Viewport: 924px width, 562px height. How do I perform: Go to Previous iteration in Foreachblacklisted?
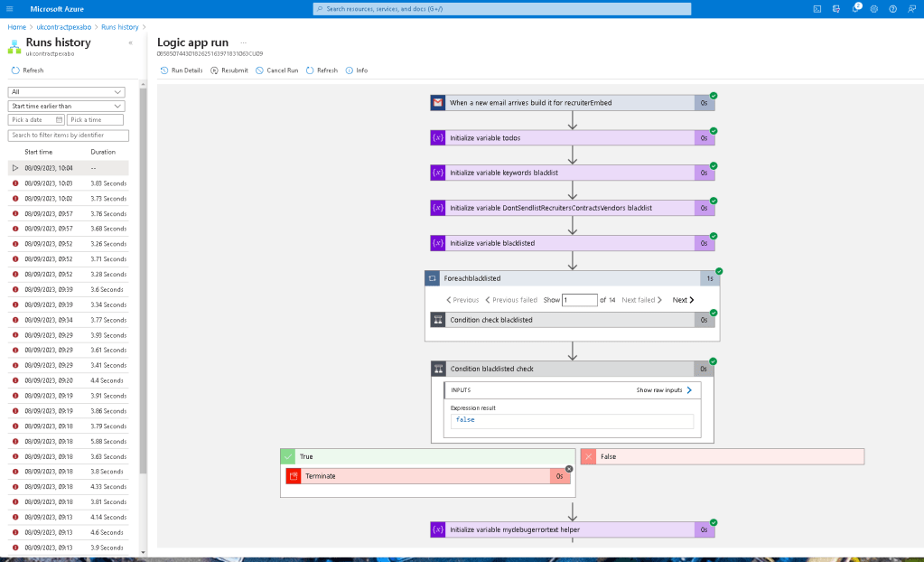[x=462, y=300]
